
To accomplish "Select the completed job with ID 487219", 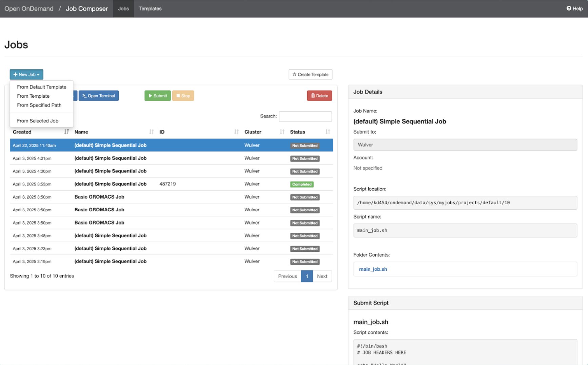I will click(x=171, y=184).
